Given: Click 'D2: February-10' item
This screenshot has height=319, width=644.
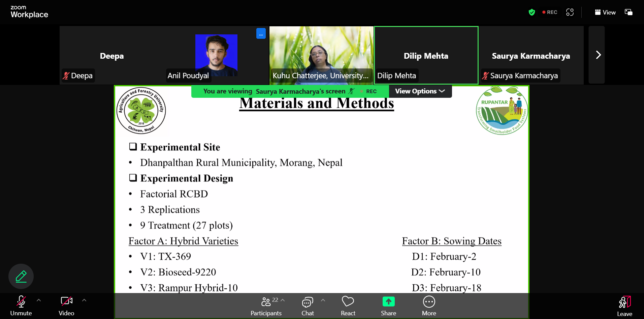Looking at the screenshot, I should (x=446, y=272).
